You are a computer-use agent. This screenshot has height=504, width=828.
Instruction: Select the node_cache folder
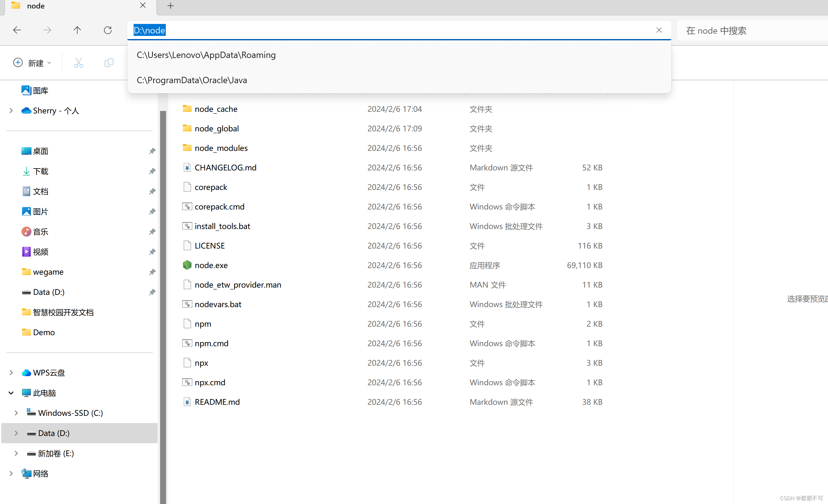point(210,109)
